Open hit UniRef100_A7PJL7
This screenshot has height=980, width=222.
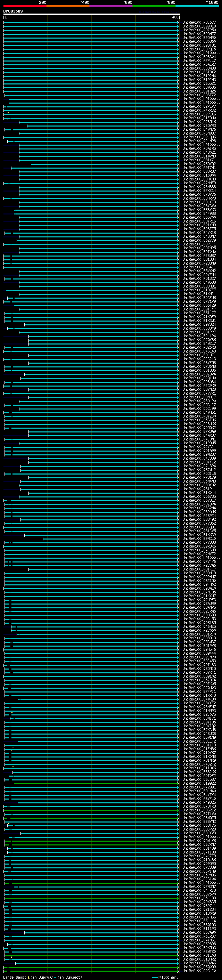pyautogui.click(x=199, y=60)
